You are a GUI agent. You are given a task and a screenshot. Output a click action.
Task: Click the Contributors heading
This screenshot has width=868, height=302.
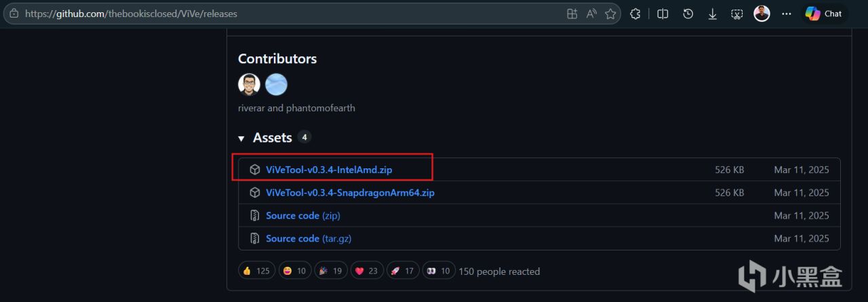[277, 59]
